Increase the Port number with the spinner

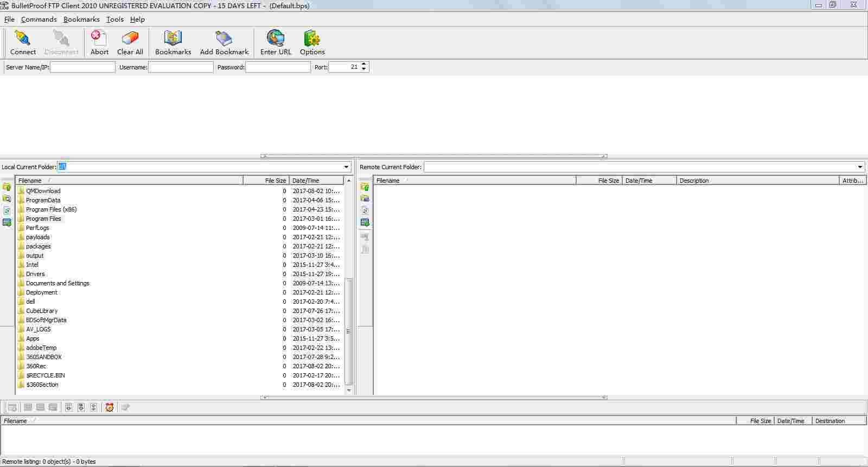(364, 65)
